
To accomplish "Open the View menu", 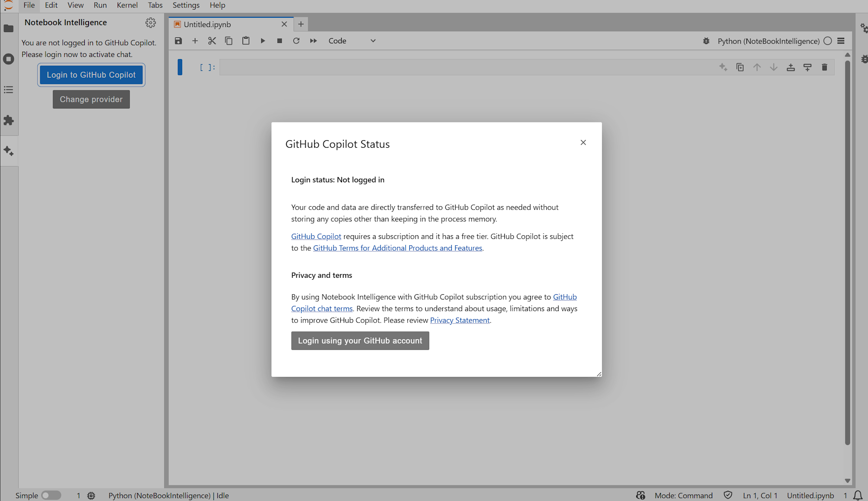I will [x=76, y=5].
